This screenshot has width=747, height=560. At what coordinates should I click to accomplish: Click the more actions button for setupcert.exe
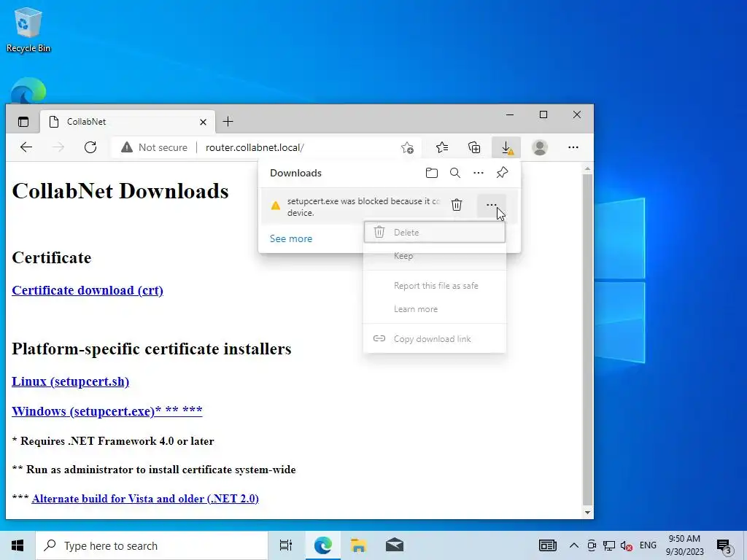click(492, 205)
